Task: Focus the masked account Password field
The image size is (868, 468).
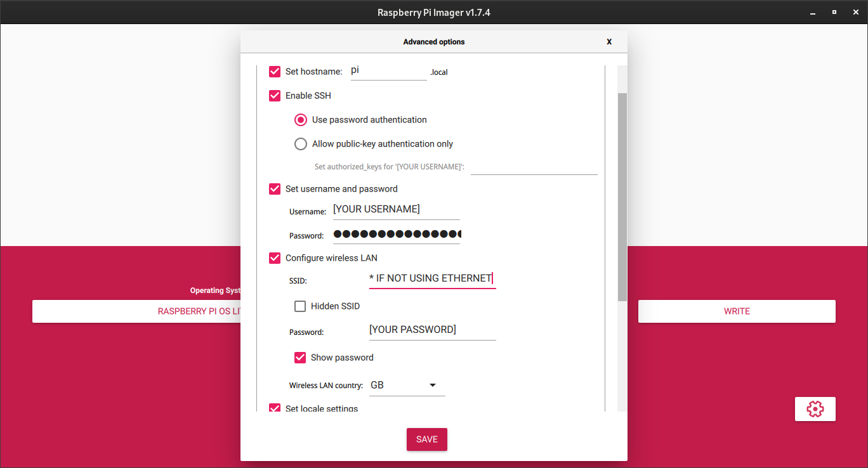Action: click(397, 235)
